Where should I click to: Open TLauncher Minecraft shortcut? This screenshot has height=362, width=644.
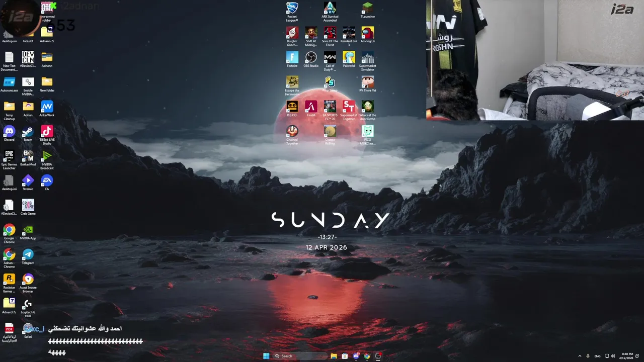coord(367,10)
